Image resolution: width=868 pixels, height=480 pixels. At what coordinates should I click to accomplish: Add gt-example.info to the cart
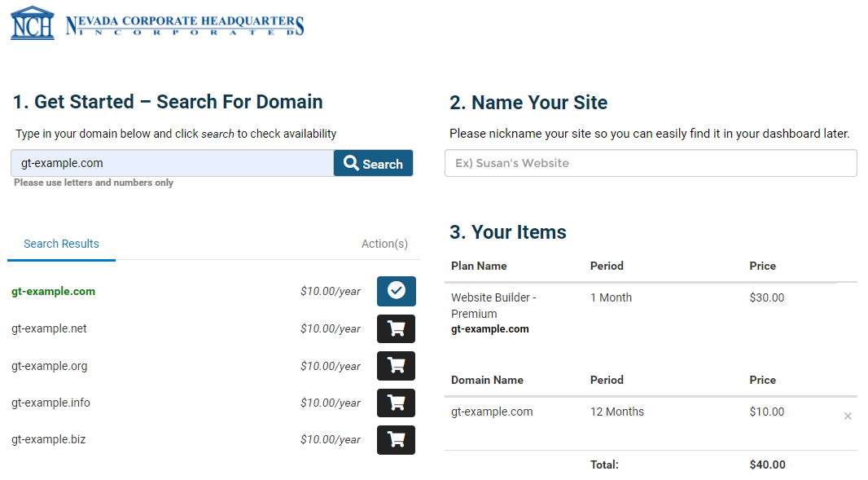[396, 403]
